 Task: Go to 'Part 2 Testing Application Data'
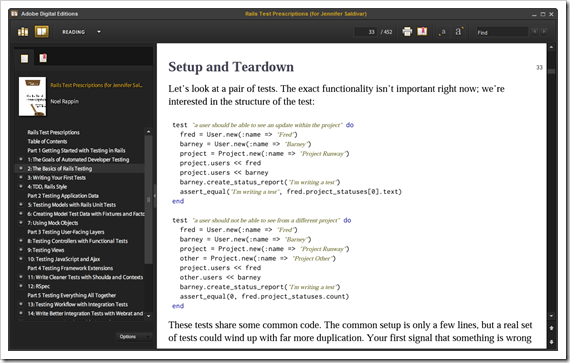point(63,196)
